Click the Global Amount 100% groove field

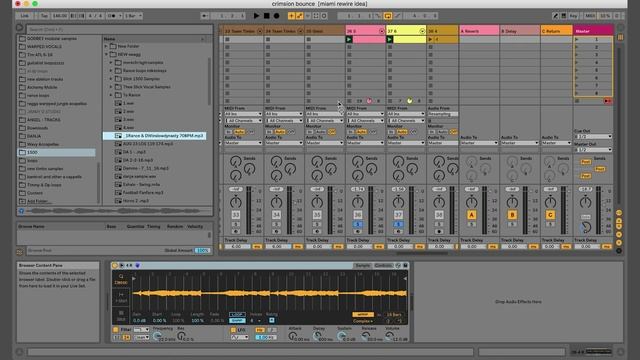point(202,250)
